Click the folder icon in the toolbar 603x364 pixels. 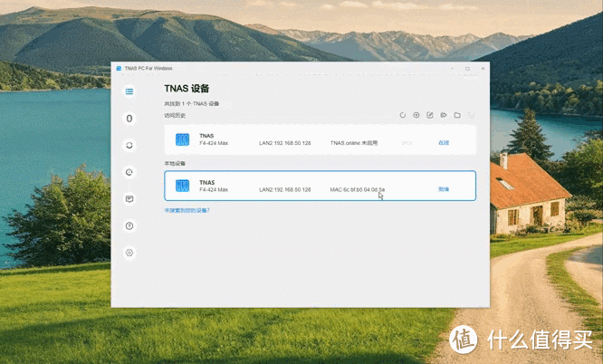(x=457, y=115)
